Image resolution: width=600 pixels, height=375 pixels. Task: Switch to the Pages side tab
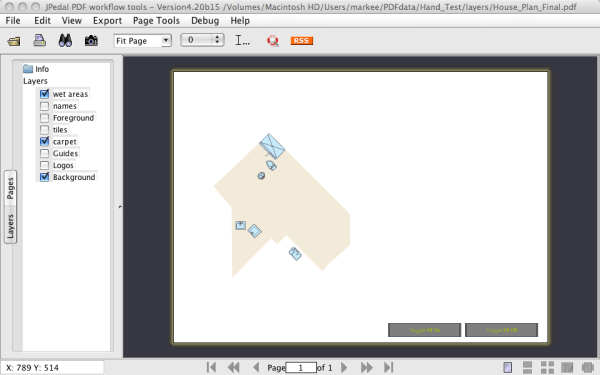pos(10,188)
